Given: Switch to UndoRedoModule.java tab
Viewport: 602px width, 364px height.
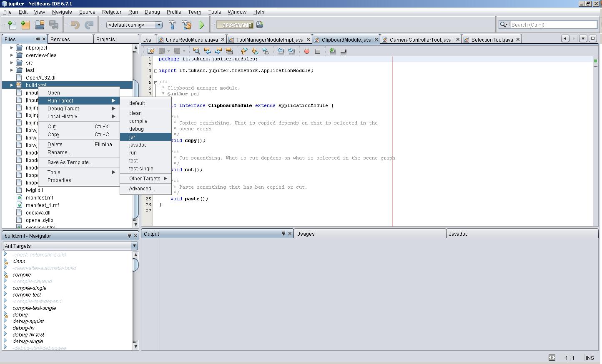Looking at the screenshot, I should click(x=192, y=40).
